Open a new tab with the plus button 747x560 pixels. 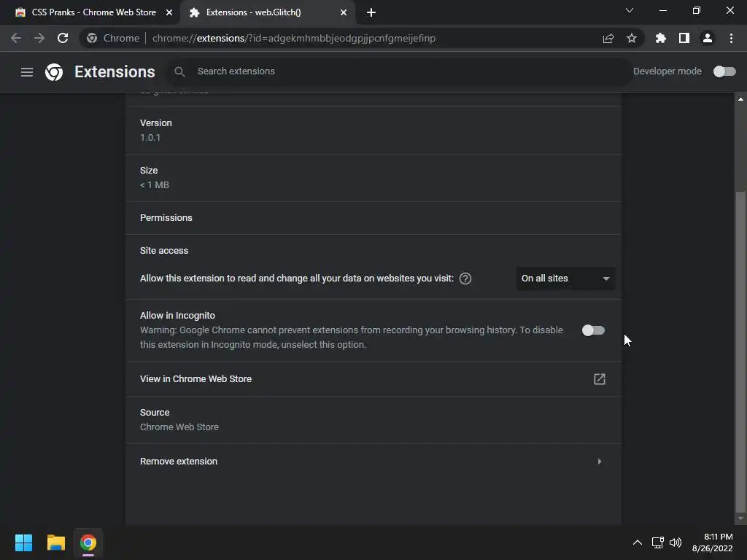(371, 12)
